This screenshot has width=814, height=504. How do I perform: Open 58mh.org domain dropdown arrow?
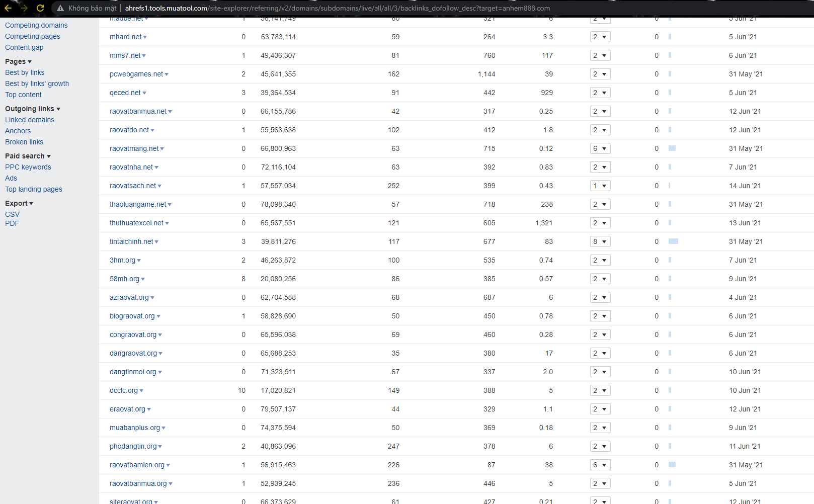143,279
